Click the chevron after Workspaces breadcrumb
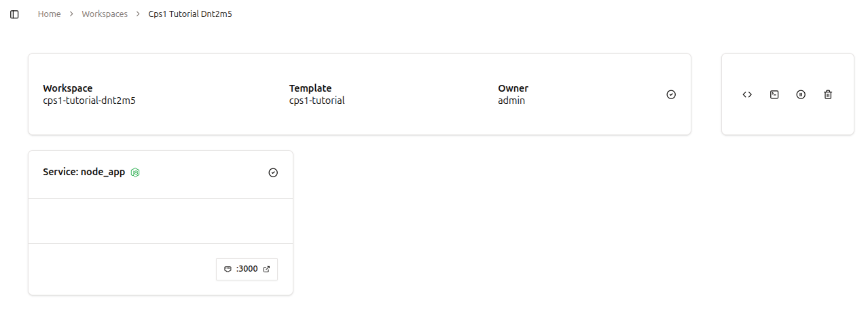Viewport: 868px width, 311px height. tap(138, 14)
